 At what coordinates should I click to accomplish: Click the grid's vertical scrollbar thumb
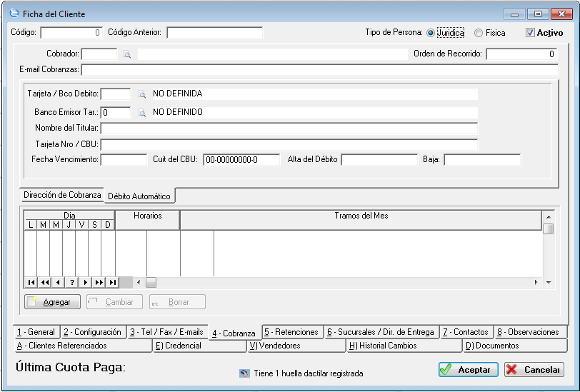tap(548, 229)
